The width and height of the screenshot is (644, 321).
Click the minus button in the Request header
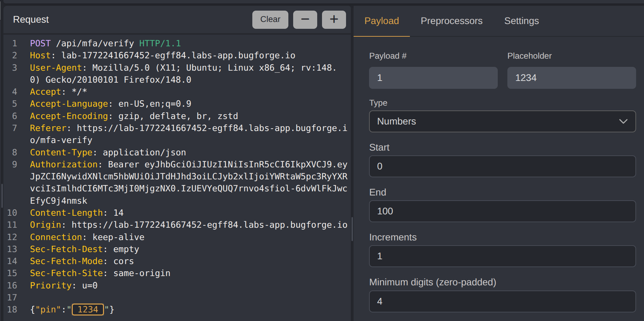pyautogui.click(x=305, y=20)
